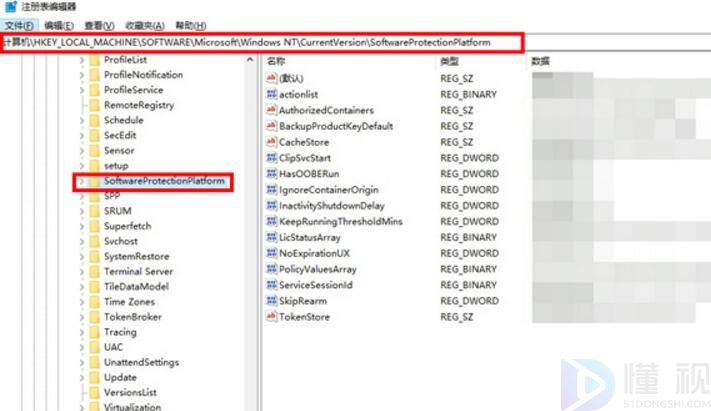Select the TokenStore value name
Screen dimensions: 711x411
[x=304, y=317]
